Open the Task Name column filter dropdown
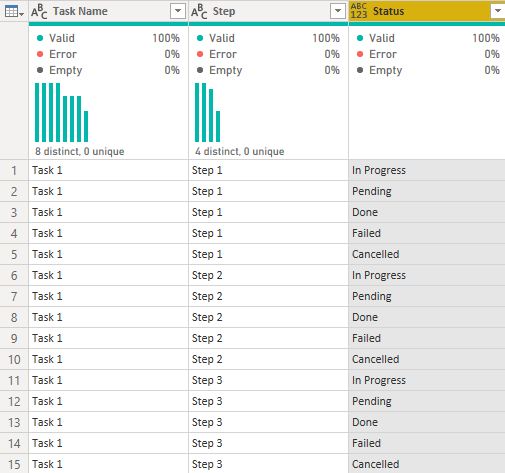Image resolution: width=505 pixels, height=473 pixels. [x=178, y=11]
